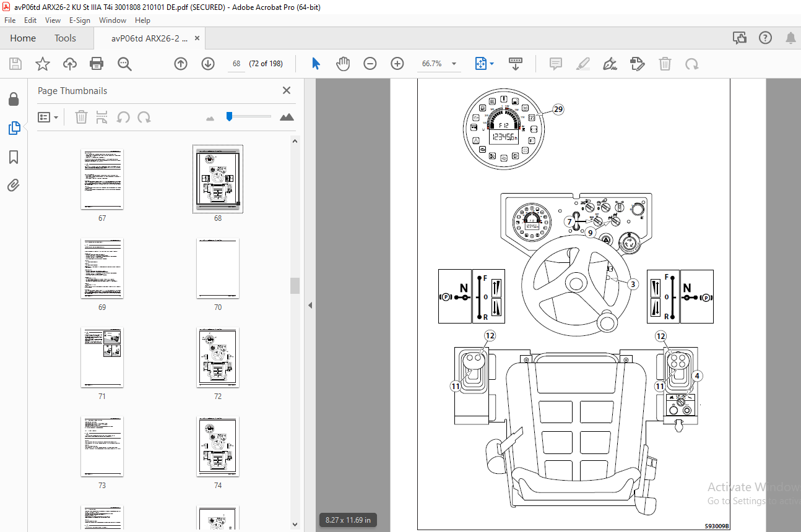Close the Page Thumbnails panel
The width and height of the screenshot is (801, 532).
(287, 90)
